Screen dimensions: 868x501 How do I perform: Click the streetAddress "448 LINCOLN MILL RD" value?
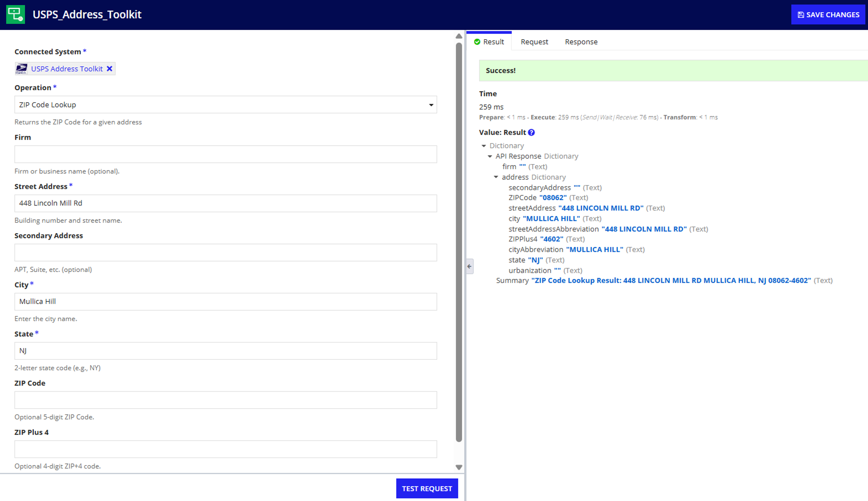[601, 208]
